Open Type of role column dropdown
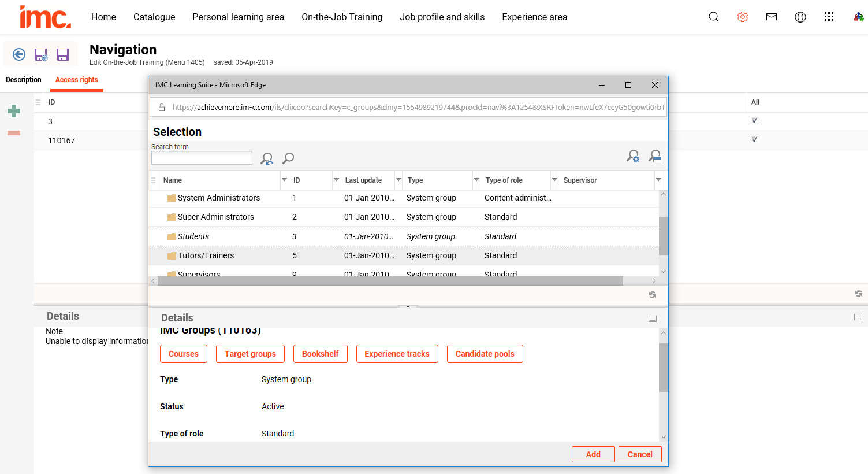 tap(554, 180)
